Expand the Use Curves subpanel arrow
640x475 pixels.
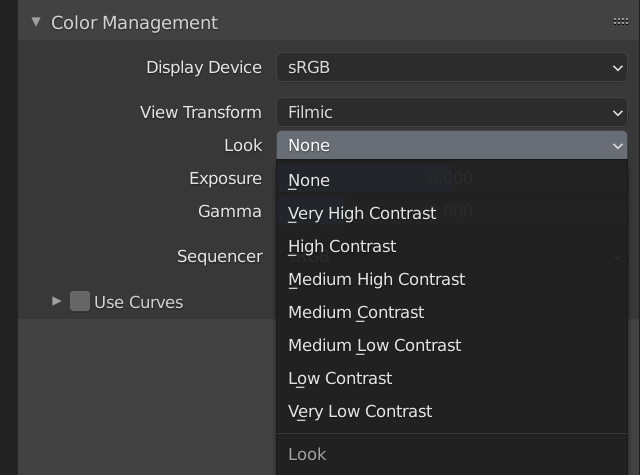pos(57,301)
